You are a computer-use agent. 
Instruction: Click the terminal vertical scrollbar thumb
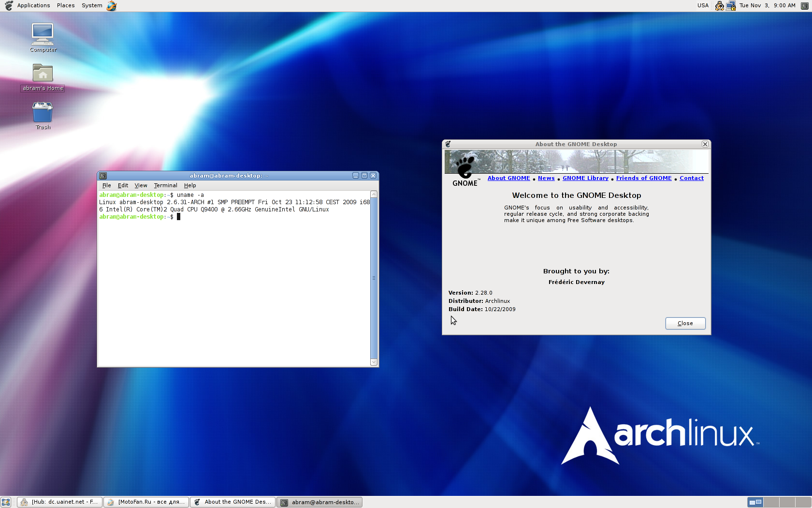[x=374, y=278]
